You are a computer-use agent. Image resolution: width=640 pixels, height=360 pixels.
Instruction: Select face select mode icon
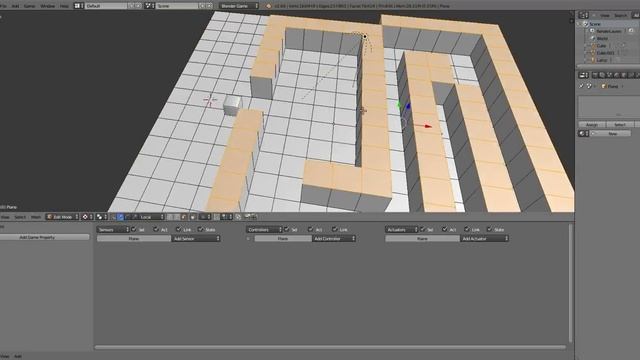tap(184, 217)
